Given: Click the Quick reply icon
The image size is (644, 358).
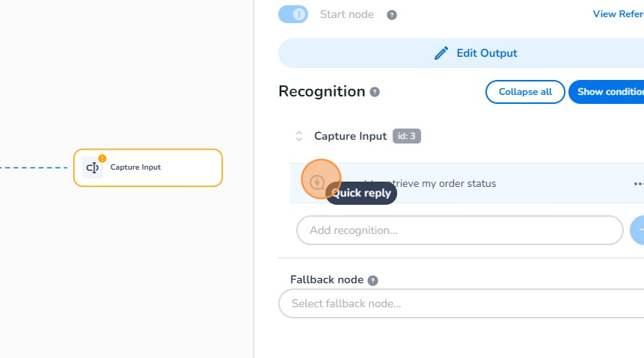Looking at the screenshot, I should [318, 182].
